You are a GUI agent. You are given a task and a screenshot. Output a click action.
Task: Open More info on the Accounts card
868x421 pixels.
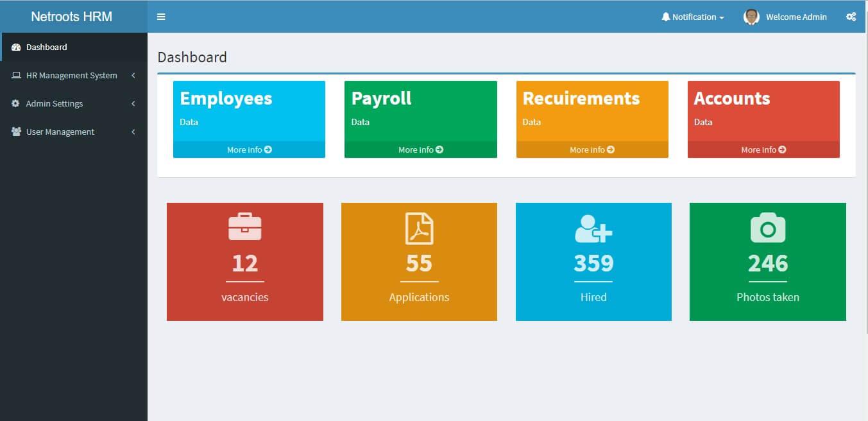coord(763,150)
